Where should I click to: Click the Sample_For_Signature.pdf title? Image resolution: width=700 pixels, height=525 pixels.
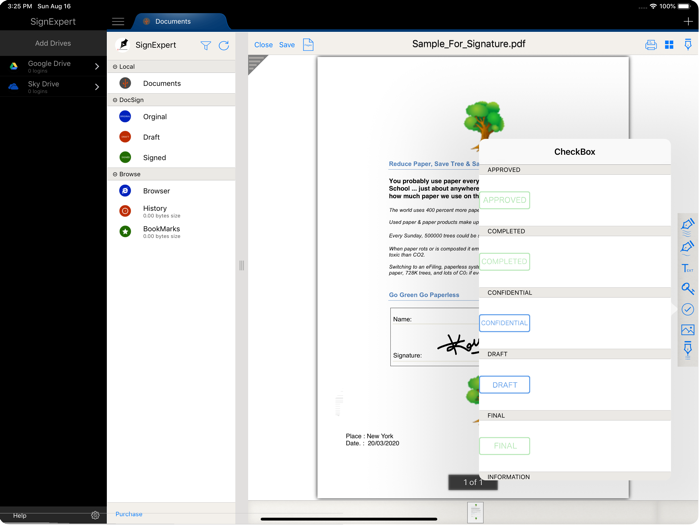(468, 44)
